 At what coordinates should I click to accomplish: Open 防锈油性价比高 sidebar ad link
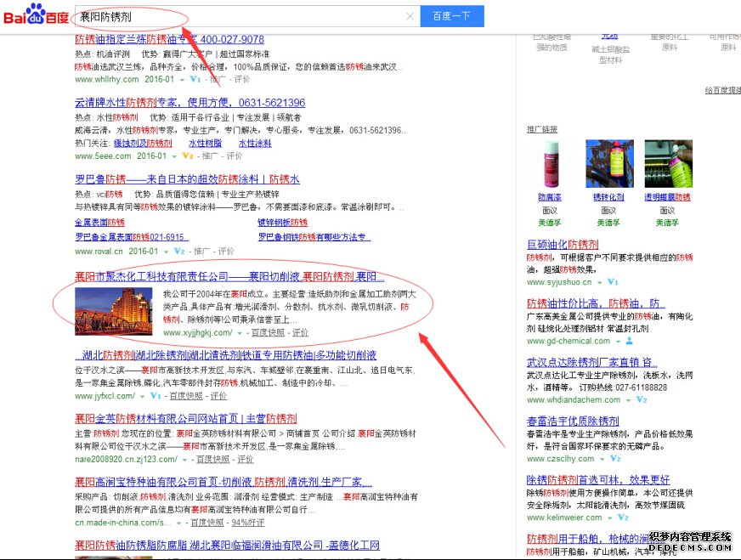pos(596,303)
